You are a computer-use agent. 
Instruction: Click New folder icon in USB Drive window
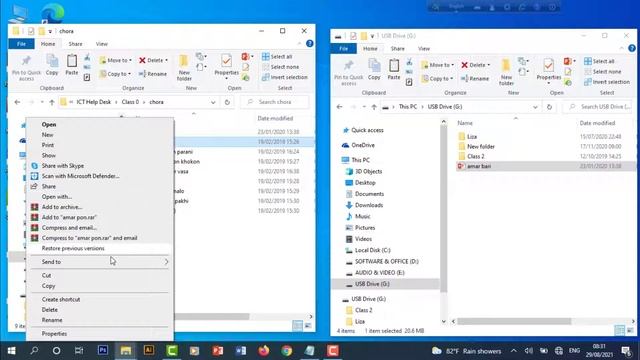click(506, 72)
